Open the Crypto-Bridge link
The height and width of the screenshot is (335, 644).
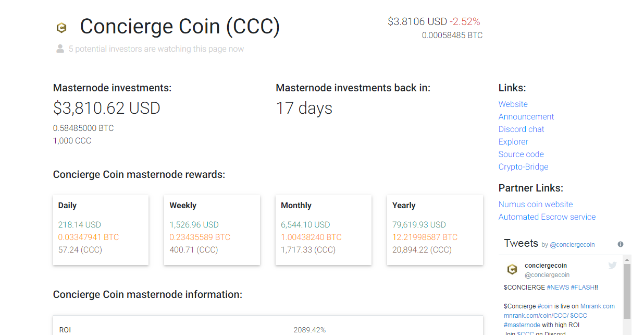tap(523, 167)
